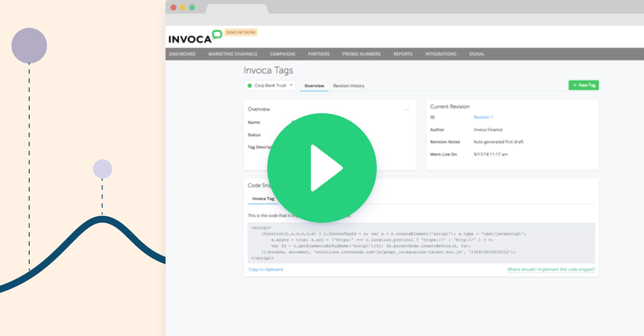Viewport: 644px width, 336px height.
Task: Click the Invoca logo
Action: (x=191, y=38)
